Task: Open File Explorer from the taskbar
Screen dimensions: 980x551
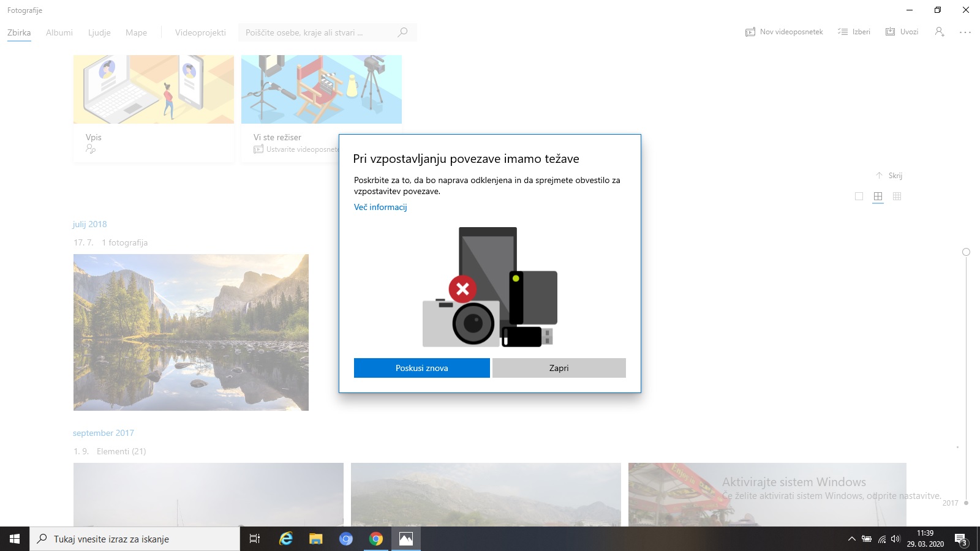Action: point(315,539)
